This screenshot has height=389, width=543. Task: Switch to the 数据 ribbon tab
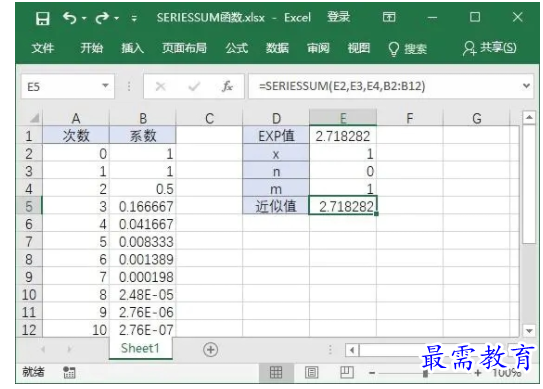point(277,48)
